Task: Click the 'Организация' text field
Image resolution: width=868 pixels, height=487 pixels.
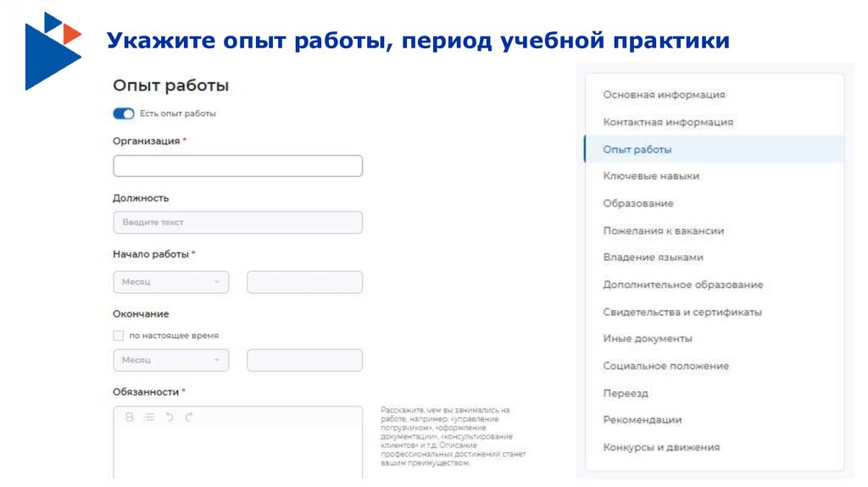Action: point(237,166)
